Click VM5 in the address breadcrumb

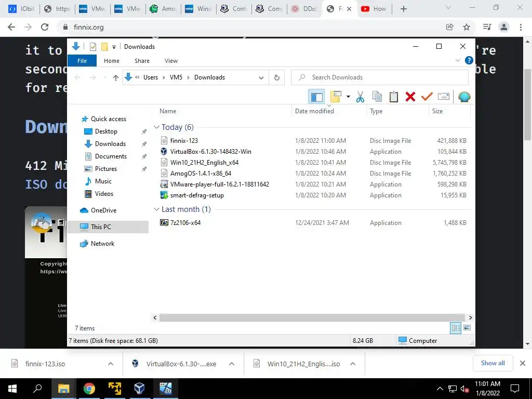tap(176, 77)
